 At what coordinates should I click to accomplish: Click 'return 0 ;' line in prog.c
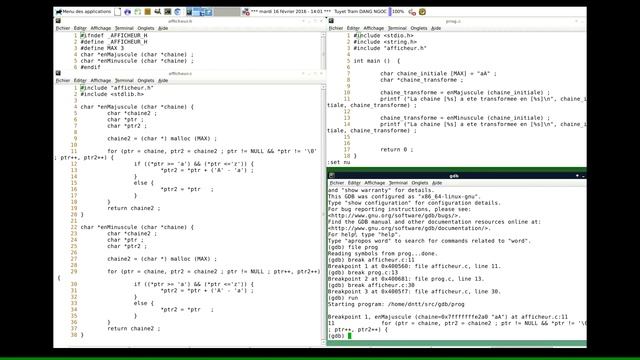[397, 149]
